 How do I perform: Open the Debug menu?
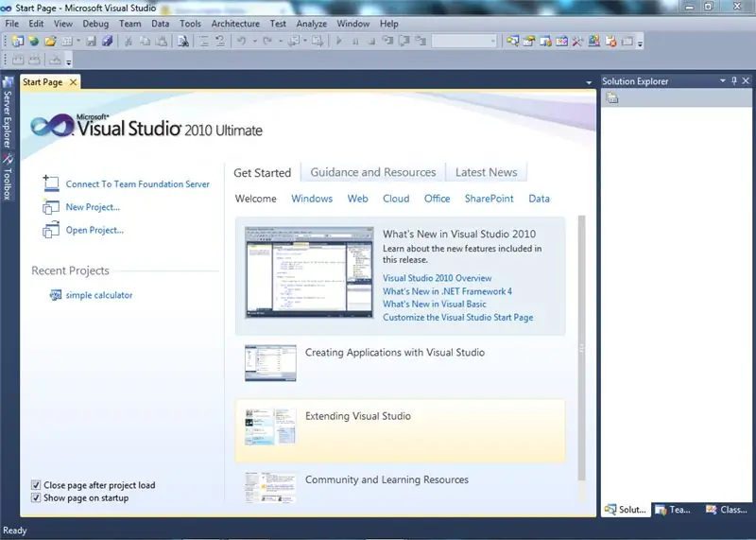95,23
